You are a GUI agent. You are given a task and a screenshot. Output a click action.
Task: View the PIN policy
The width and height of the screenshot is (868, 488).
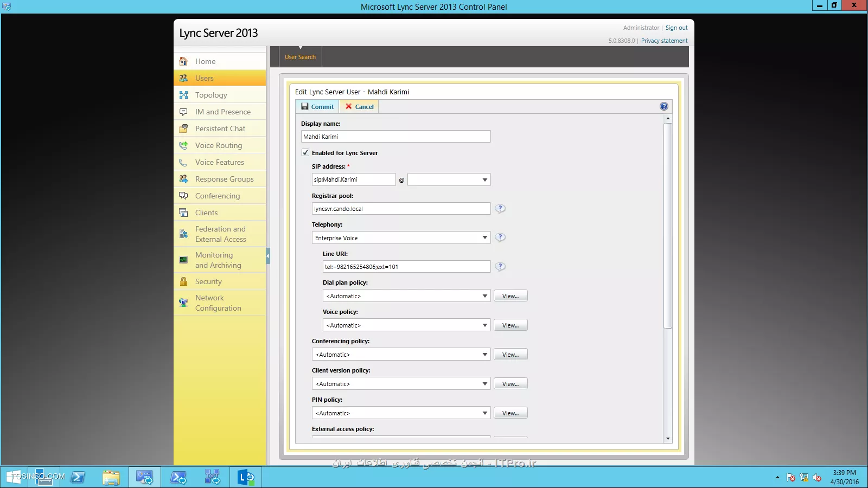pyautogui.click(x=510, y=413)
